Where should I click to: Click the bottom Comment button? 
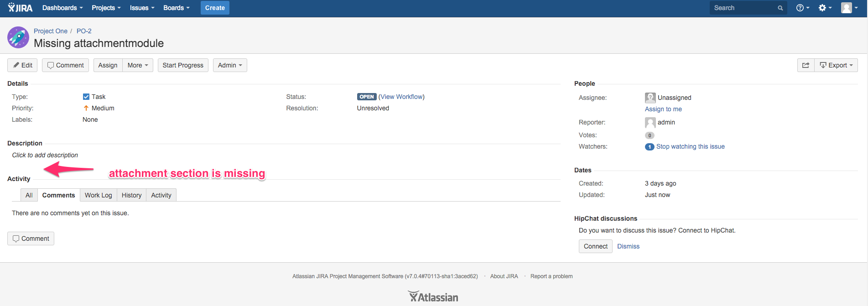tap(31, 239)
